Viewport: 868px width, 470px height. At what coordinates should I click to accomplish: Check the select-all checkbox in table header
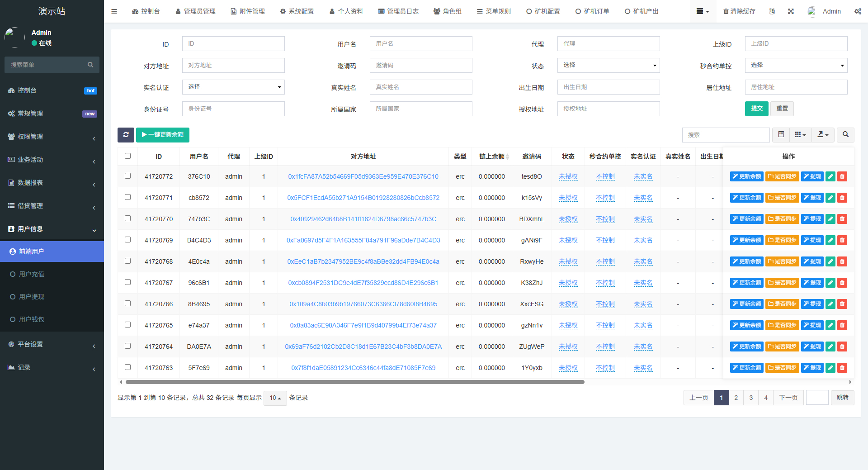coord(127,156)
